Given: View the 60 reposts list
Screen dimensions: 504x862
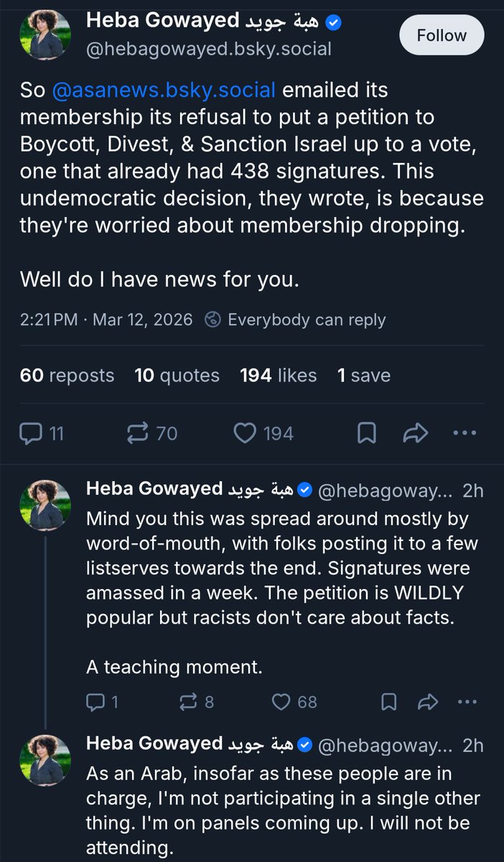Looking at the screenshot, I should point(67,375).
